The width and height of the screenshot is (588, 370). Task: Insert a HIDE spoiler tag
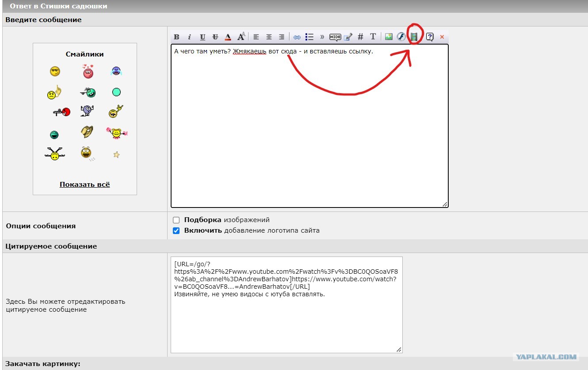coord(335,37)
